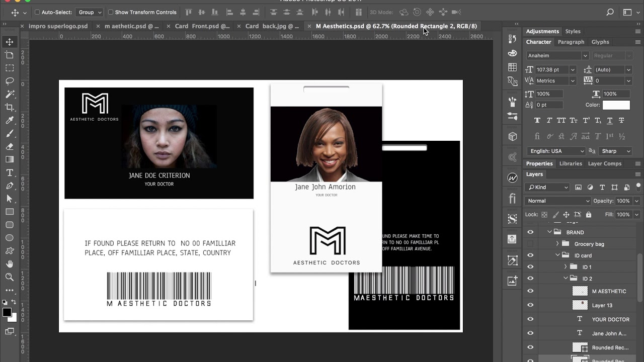Select the Zoom tool
This screenshot has height=362, width=644.
[x=10, y=277]
